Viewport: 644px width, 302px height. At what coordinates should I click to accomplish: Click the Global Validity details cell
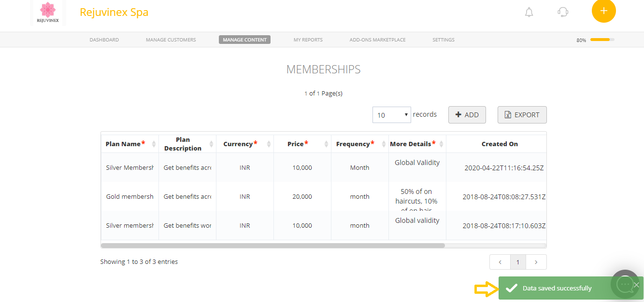click(x=417, y=163)
